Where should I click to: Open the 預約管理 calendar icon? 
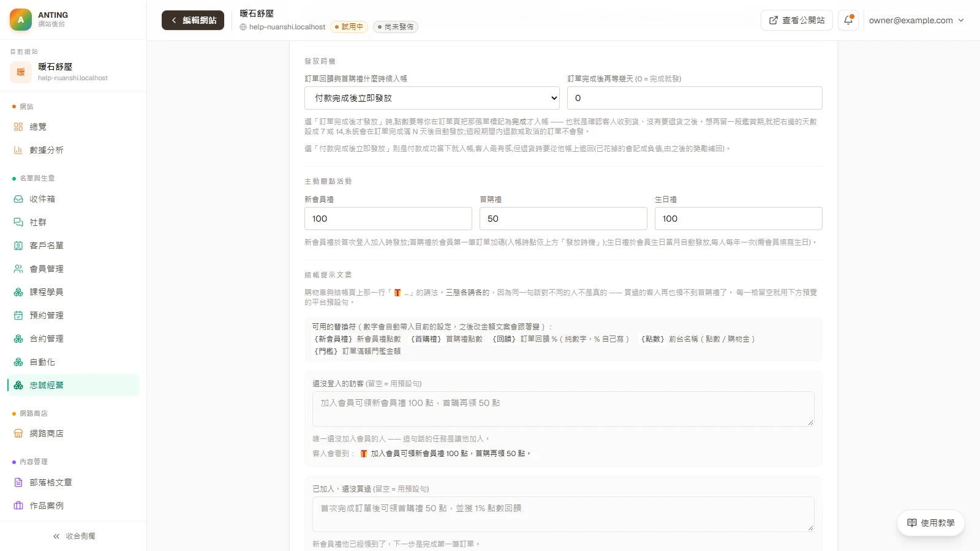point(18,315)
